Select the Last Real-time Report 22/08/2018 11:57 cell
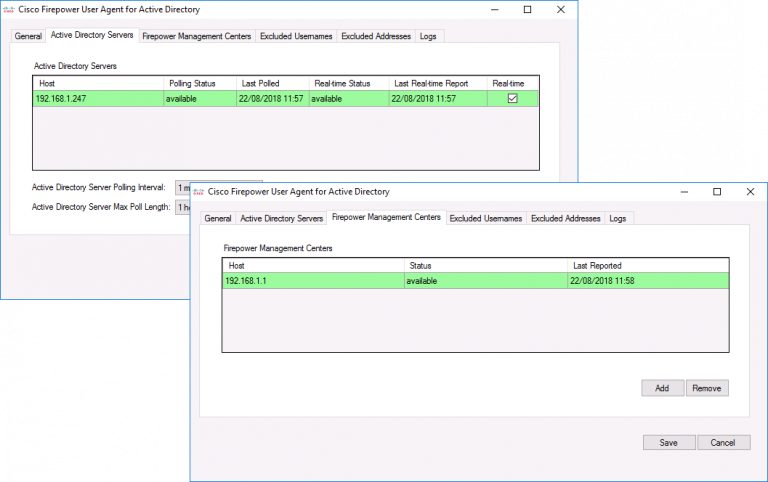Image resolution: width=768 pixels, height=482 pixels. click(x=438, y=98)
